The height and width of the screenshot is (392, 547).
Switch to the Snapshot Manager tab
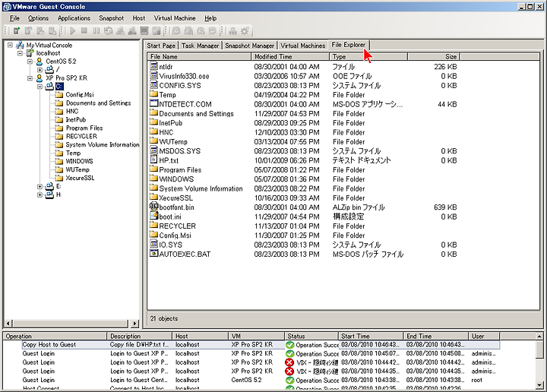tap(249, 46)
